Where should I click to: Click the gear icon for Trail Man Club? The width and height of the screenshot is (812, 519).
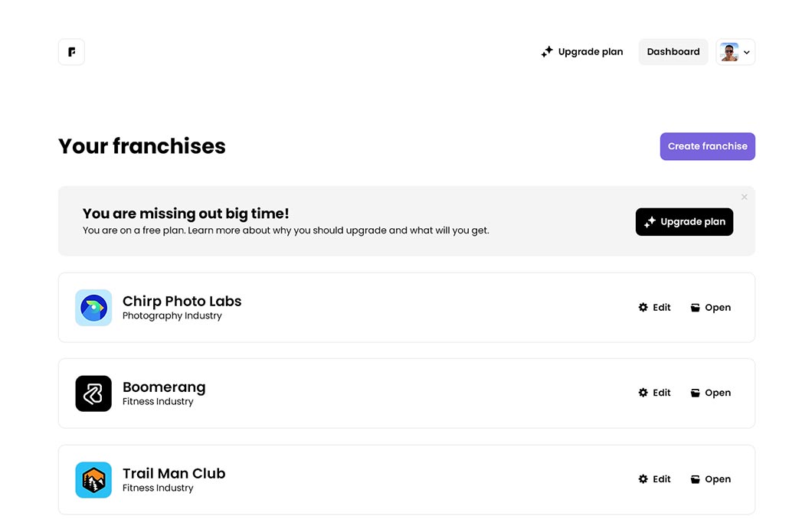point(643,479)
